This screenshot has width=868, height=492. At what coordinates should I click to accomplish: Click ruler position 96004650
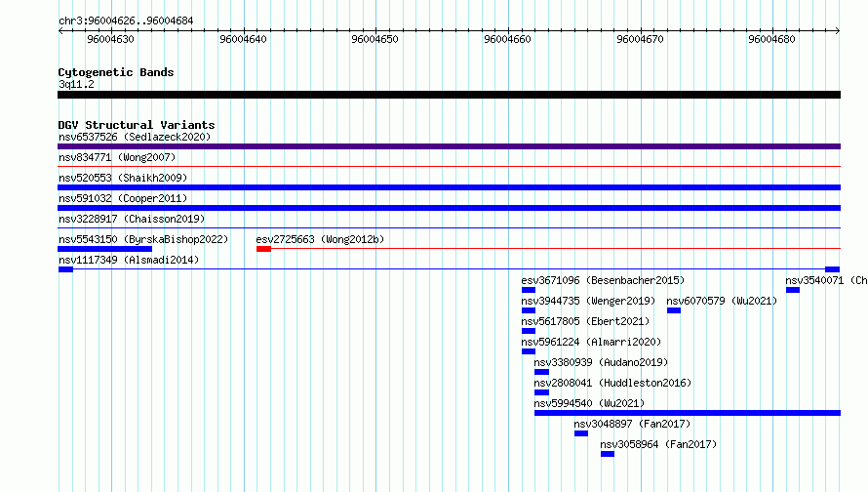click(375, 39)
